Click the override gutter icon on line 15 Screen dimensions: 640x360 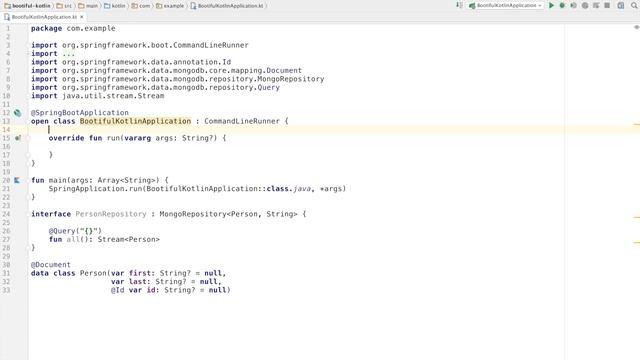18,138
